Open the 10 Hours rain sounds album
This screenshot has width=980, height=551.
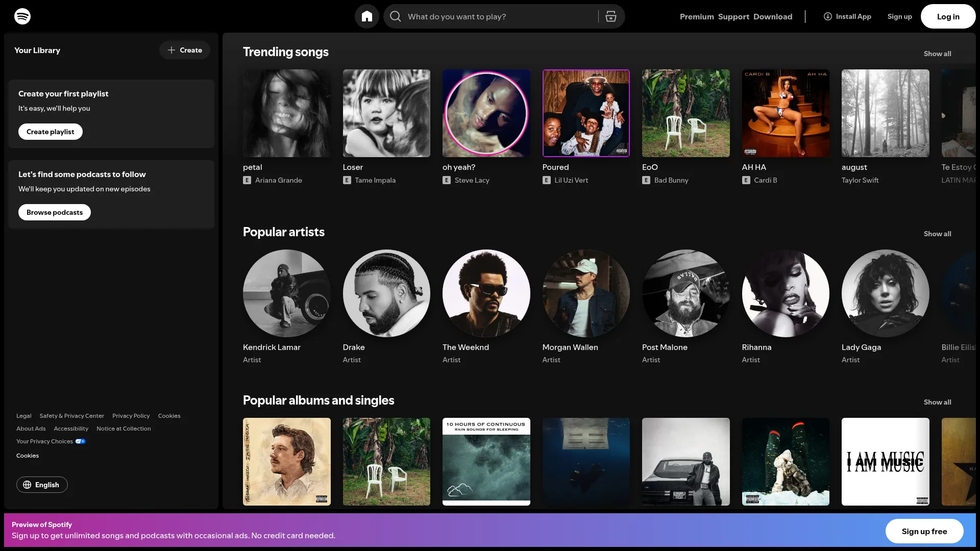click(x=486, y=462)
